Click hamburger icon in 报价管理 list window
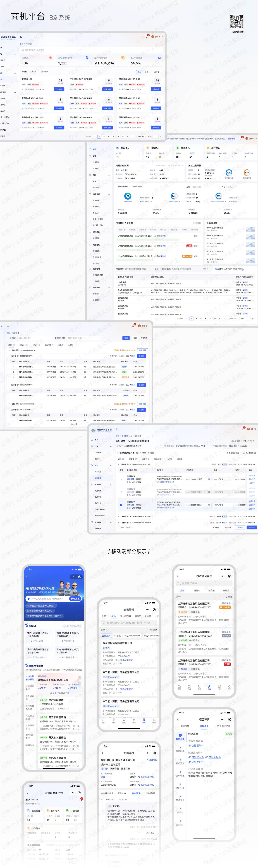Screen dimensions: 258x868 8,326
